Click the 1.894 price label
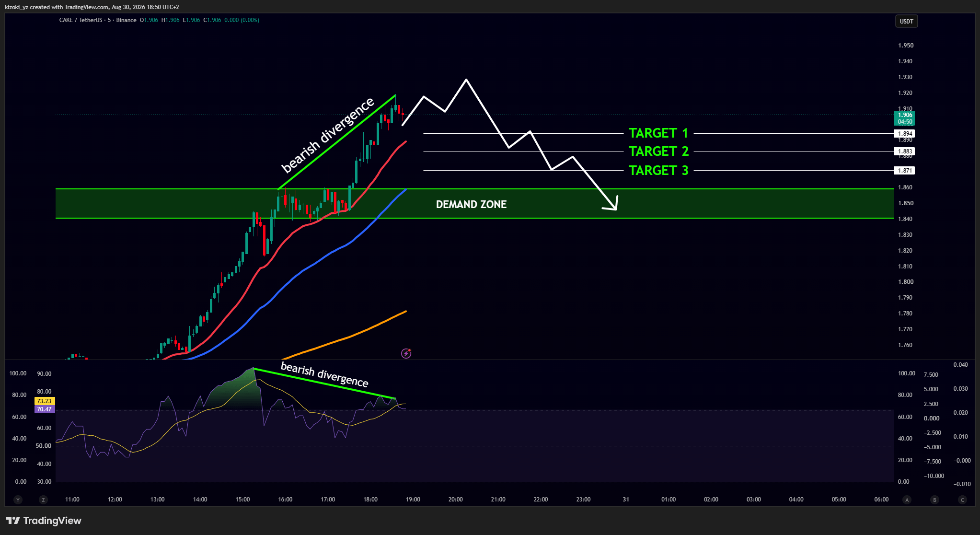Image resolution: width=980 pixels, height=535 pixels. coord(905,134)
